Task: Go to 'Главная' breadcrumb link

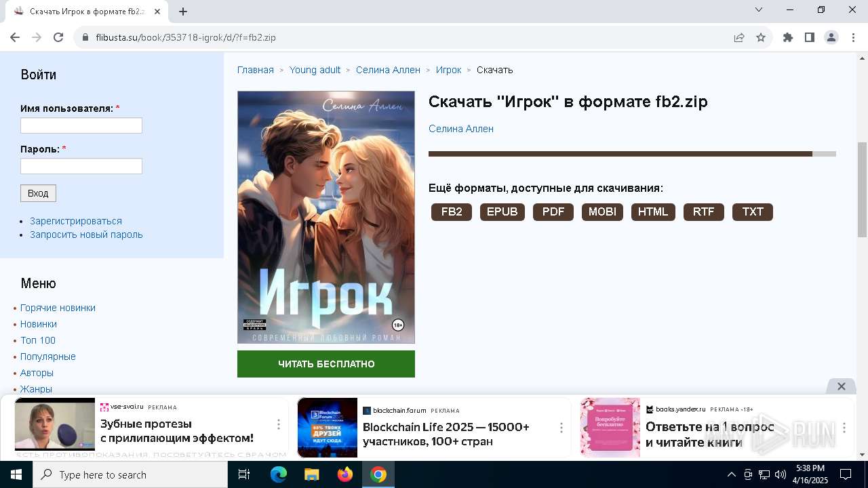Action: coord(256,70)
